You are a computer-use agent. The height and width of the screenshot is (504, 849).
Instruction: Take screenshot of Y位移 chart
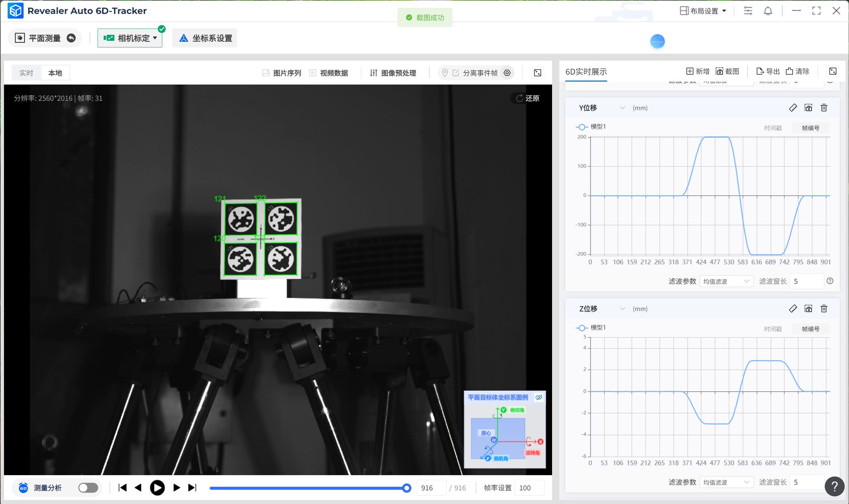(808, 108)
